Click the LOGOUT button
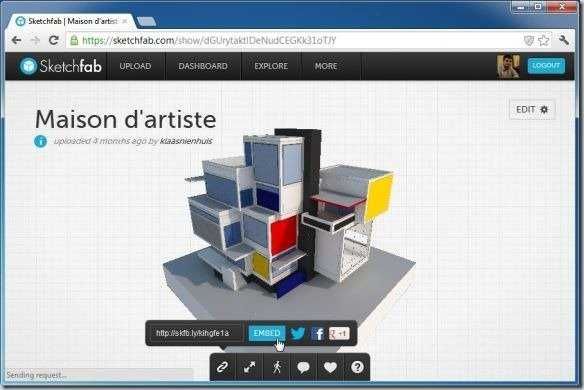Image resolution: width=584 pixels, height=390 pixels. (x=546, y=66)
